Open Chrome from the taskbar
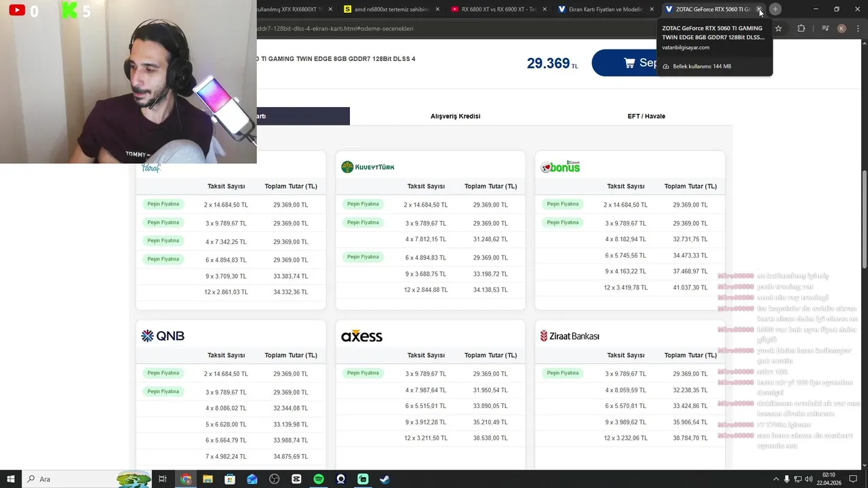 [186, 479]
